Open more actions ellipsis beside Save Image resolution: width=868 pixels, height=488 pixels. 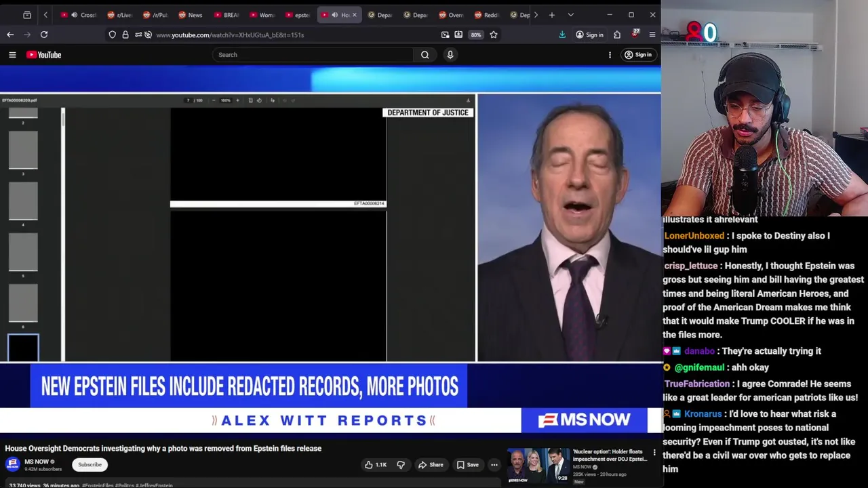(494, 465)
